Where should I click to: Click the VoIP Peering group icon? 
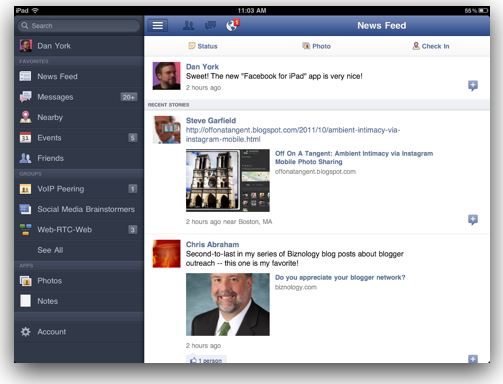point(25,189)
